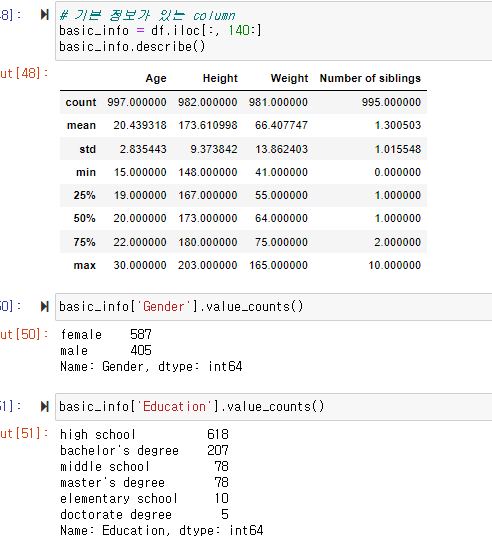Select std siblings value 1.015548
This screenshot has height=547, width=492.
pyautogui.click(x=398, y=149)
